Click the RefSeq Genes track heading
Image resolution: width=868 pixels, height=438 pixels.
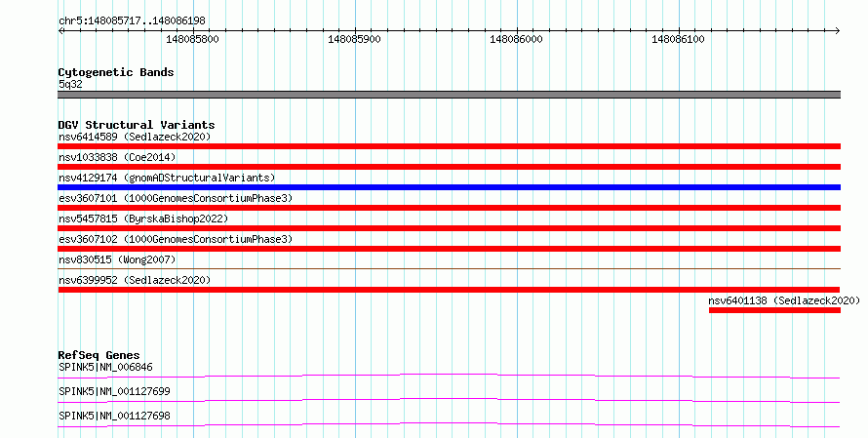[x=99, y=355]
